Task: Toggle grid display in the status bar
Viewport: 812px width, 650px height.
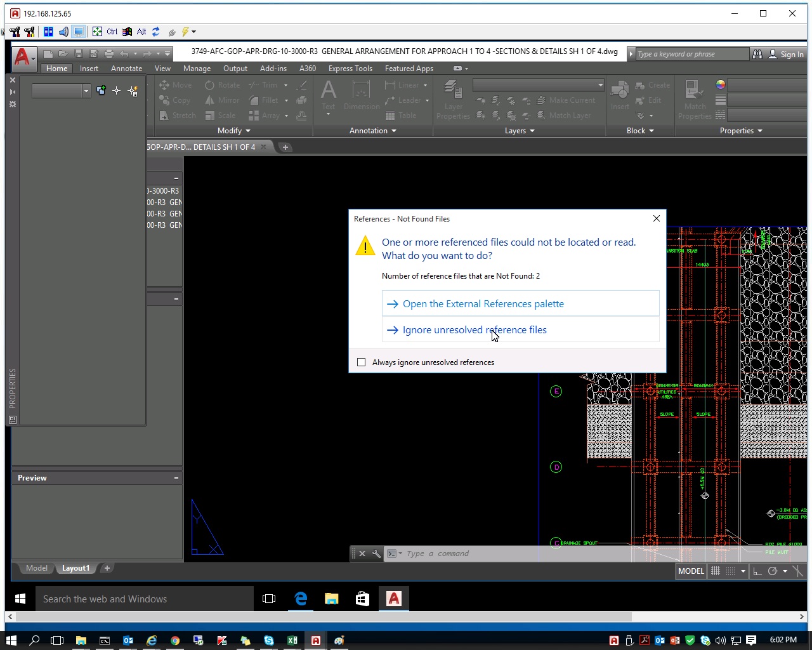Action: click(x=715, y=571)
